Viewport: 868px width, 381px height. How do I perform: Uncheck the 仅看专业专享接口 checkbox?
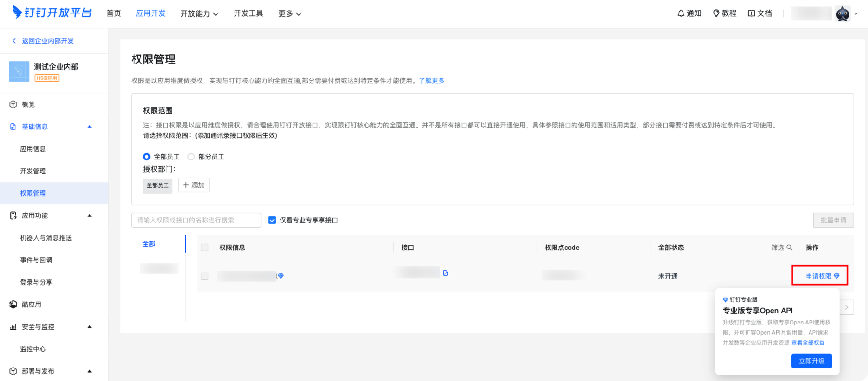click(x=272, y=220)
